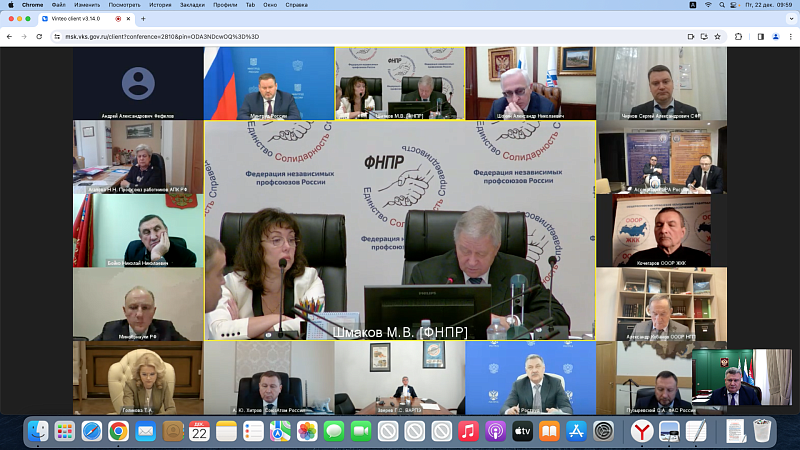800x450 pixels.
Task: Open keyboard input source in menu bar
Action: (x=693, y=5)
